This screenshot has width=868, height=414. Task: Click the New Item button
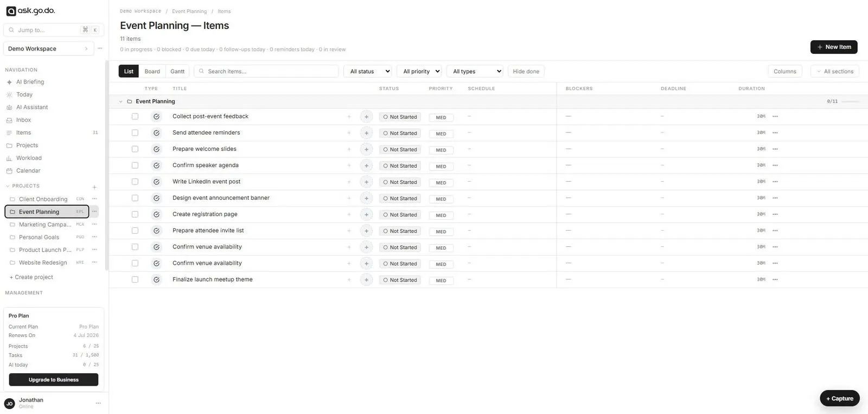click(834, 47)
